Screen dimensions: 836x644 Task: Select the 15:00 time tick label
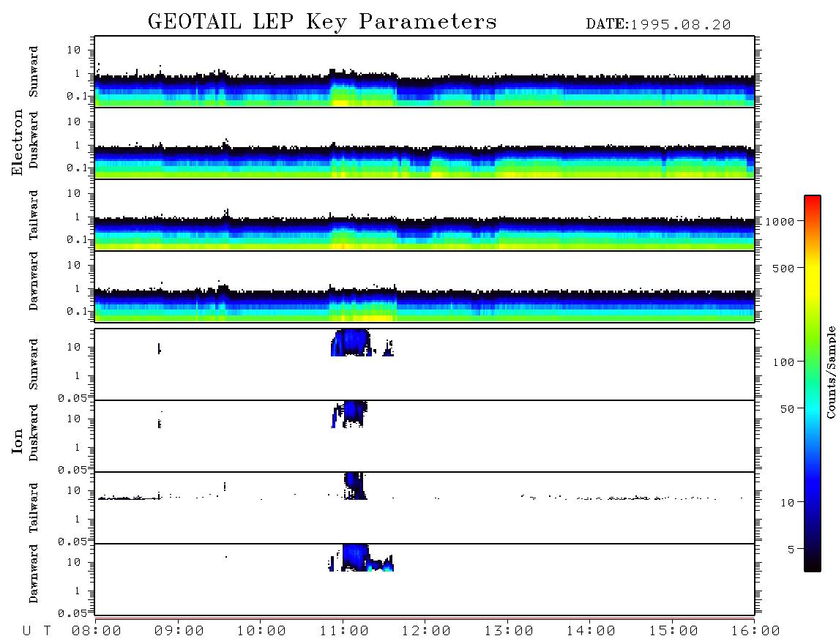click(x=673, y=632)
